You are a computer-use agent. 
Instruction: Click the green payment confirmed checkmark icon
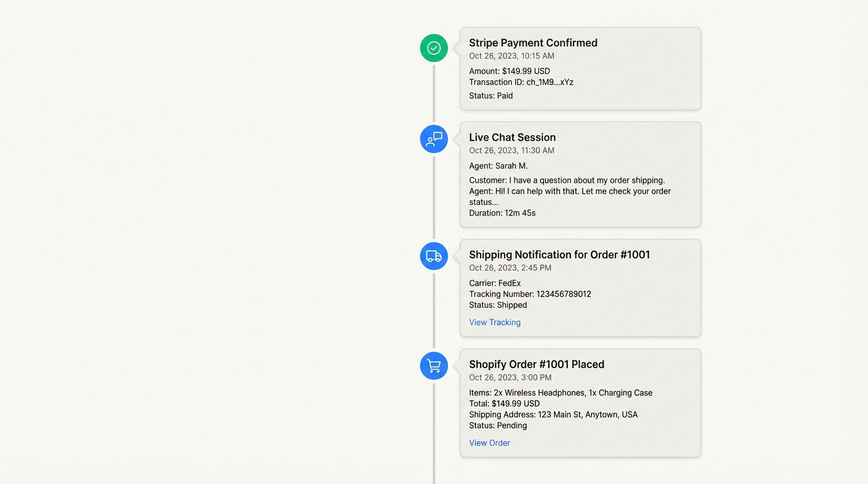coord(434,48)
